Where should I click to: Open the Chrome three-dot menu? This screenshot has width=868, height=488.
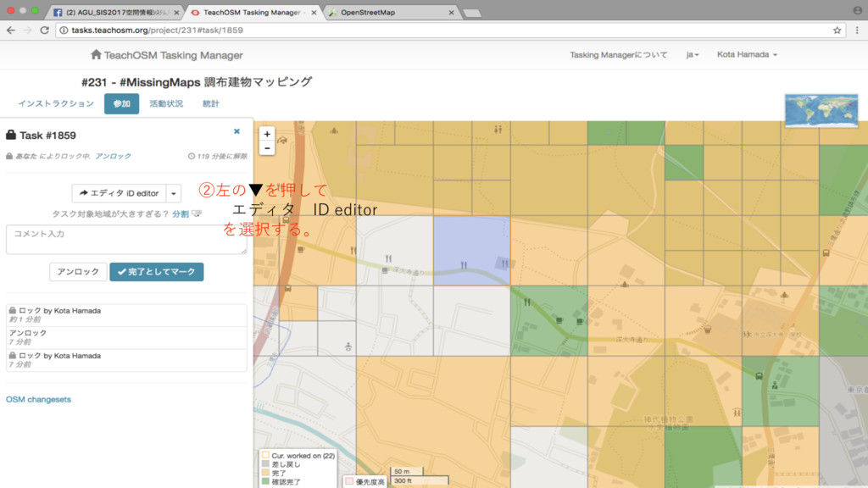pyautogui.click(x=855, y=30)
